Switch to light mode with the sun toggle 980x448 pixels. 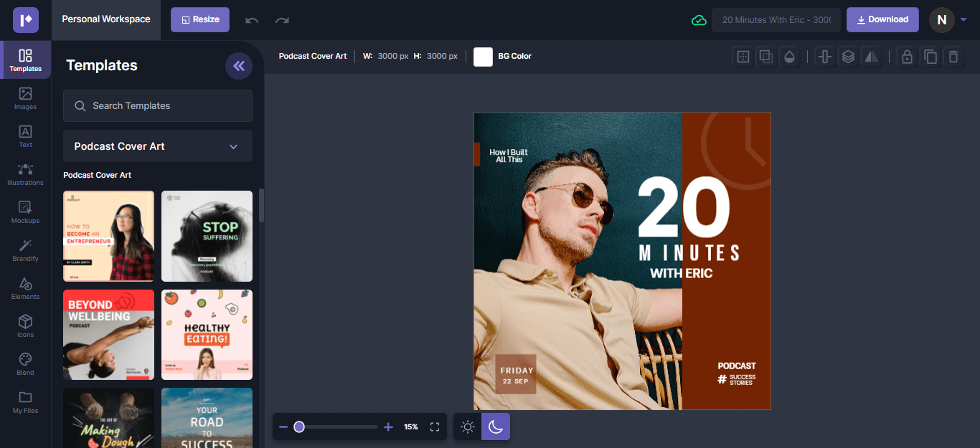point(467,426)
